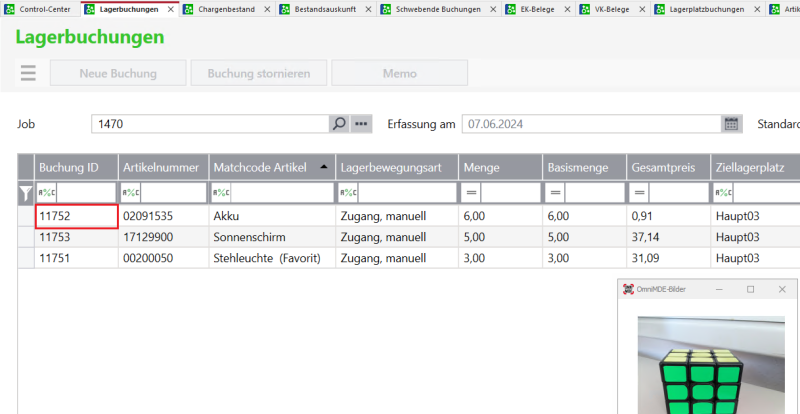The height and width of the screenshot is (414, 800).
Task: Open the calendar picker for Erfassung am
Action: pyautogui.click(x=731, y=124)
